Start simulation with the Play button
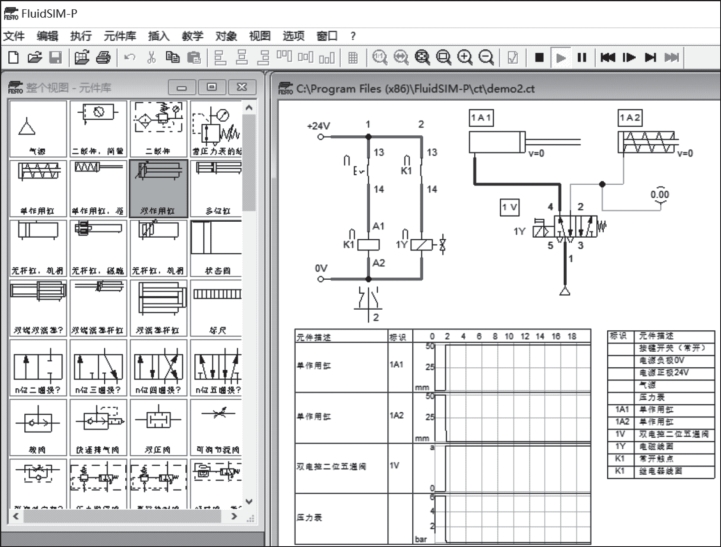 point(561,58)
